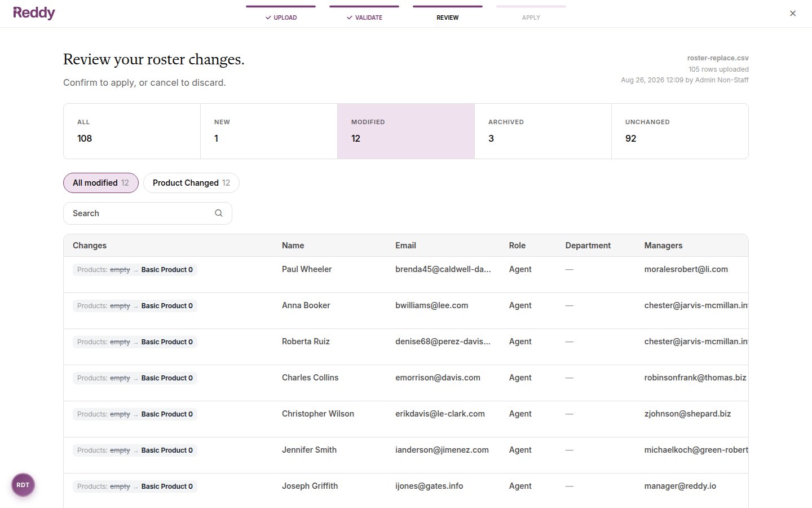The width and height of the screenshot is (812, 508).
Task: Select the Modified 12 card
Action: click(406, 131)
